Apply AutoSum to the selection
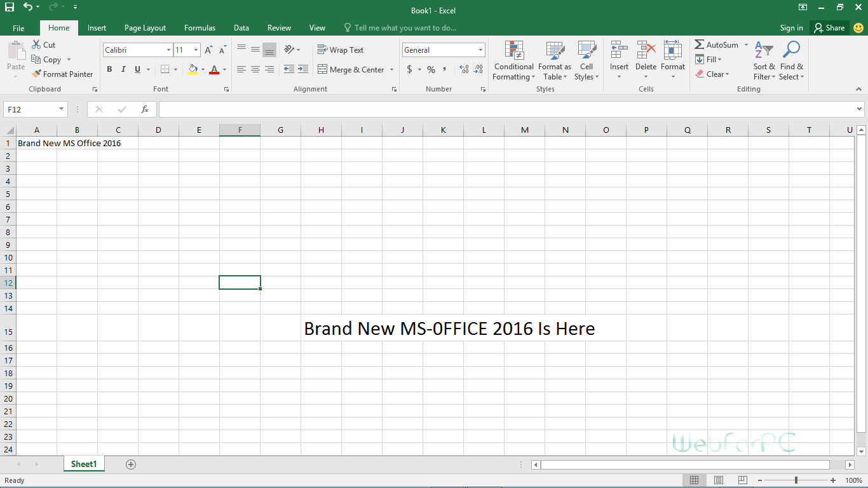The image size is (868, 488). 716,45
